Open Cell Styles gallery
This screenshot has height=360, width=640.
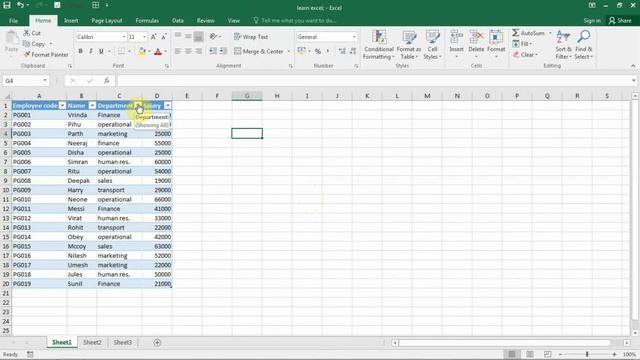pyautogui.click(x=432, y=44)
